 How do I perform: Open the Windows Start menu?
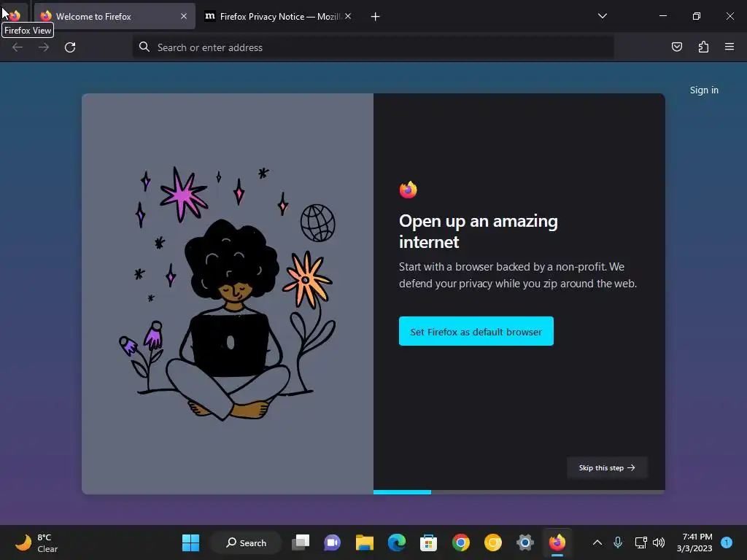[190, 542]
